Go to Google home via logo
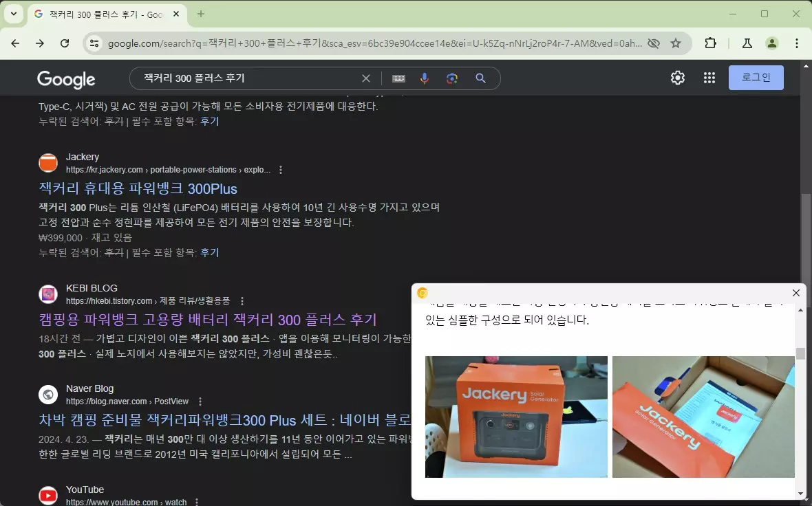 coord(66,79)
